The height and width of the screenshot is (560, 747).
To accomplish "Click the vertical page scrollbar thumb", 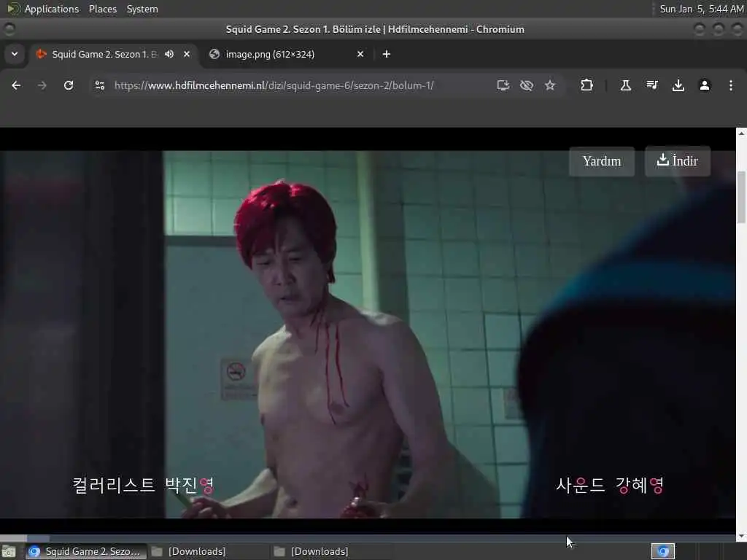I will 741,196.
